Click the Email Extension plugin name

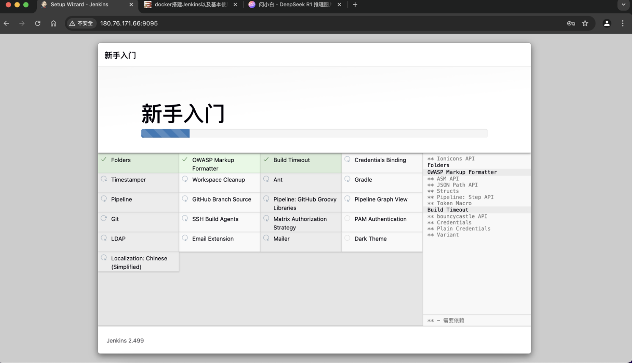point(213,239)
